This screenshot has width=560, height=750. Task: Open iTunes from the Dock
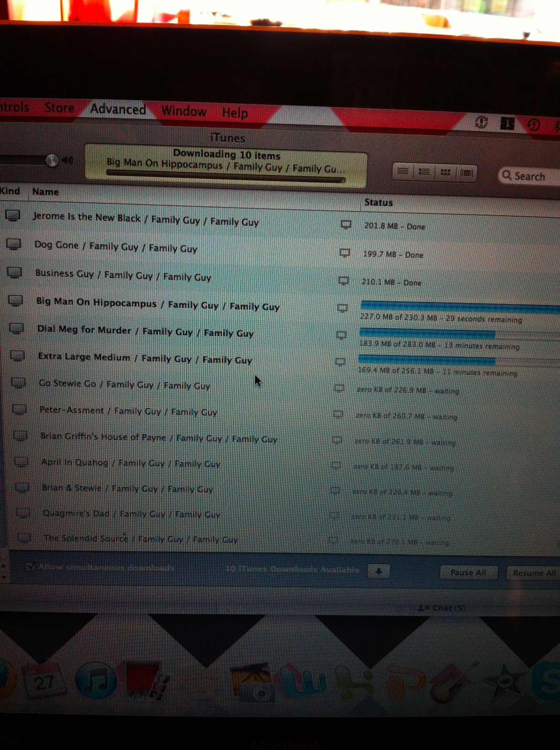(x=97, y=681)
